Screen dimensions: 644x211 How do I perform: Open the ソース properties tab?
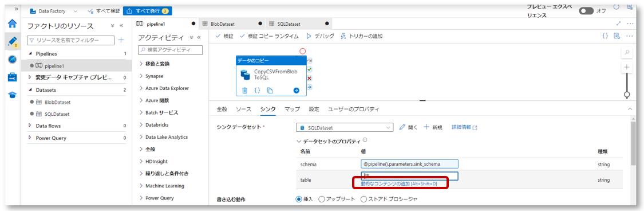click(243, 110)
